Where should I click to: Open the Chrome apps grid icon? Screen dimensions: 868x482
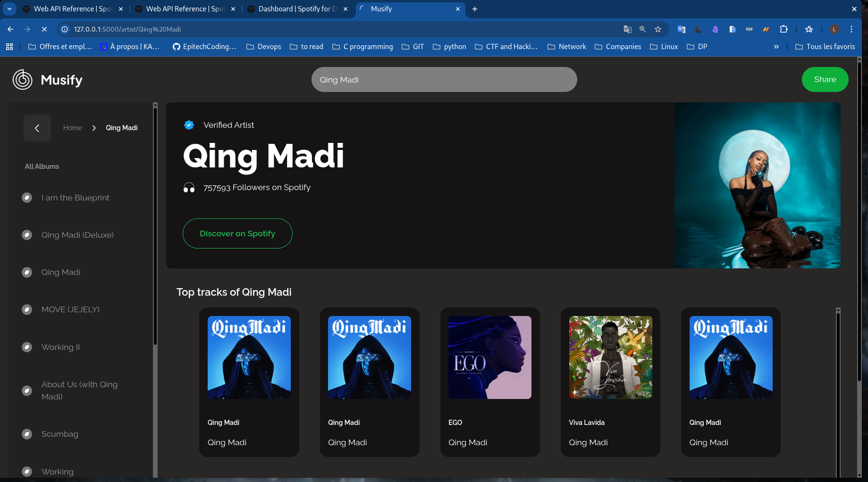(x=9, y=47)
